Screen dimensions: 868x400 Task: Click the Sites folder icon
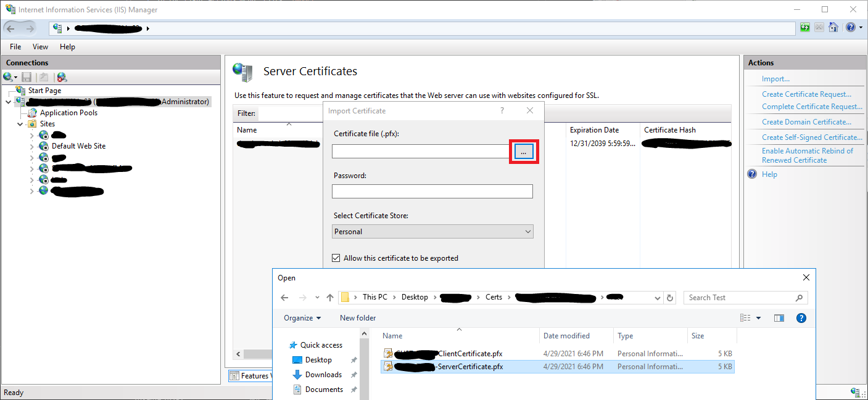click(x=32, y=124)
